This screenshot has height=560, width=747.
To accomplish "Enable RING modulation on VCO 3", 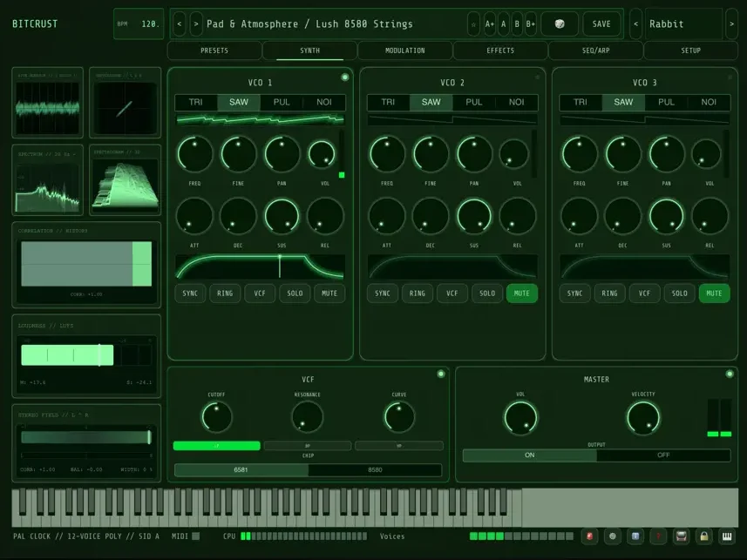I will pyautogui.click(x=610, y=293).
